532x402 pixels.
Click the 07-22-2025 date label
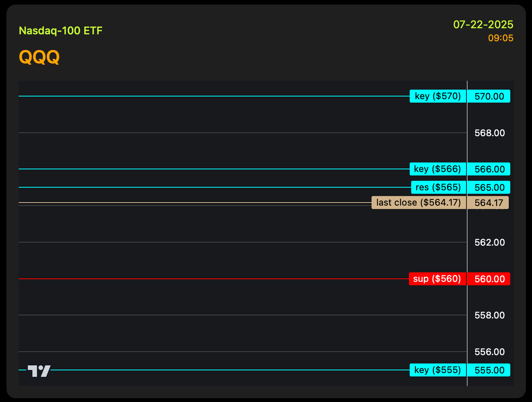point(483,25)
